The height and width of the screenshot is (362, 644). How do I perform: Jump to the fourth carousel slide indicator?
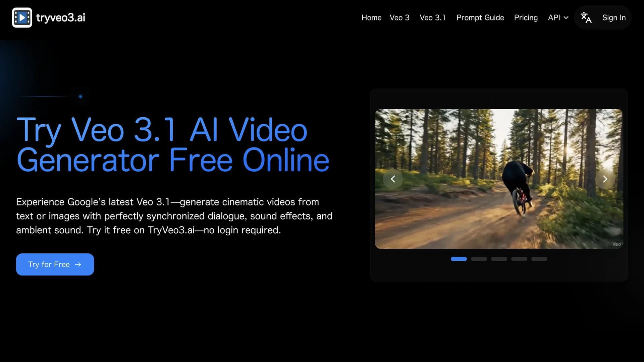[519, 259]
